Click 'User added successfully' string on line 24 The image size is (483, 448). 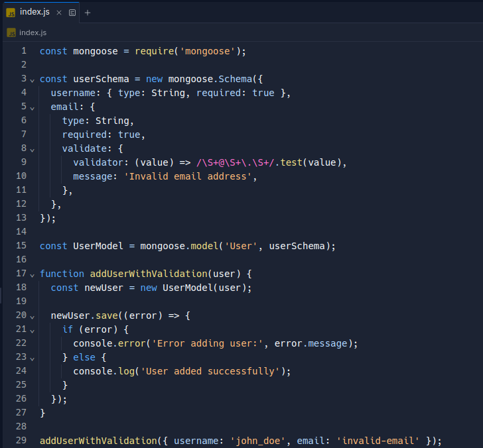tap(210, 371)
